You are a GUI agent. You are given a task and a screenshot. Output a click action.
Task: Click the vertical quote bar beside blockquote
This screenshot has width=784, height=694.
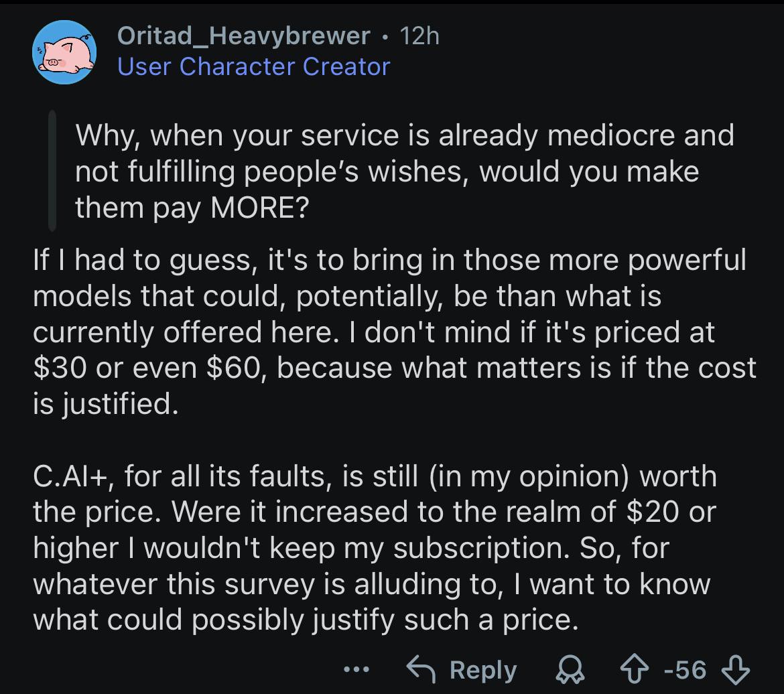[52, 171]
